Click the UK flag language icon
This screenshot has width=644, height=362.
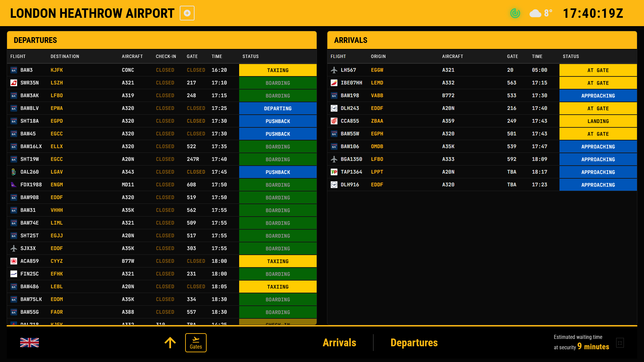click(30, 343)
